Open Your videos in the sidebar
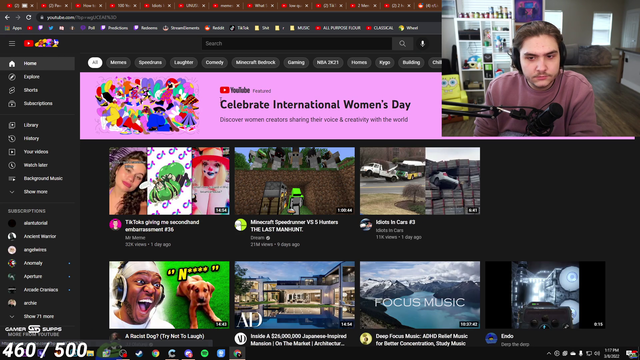The image size is (640, 360). [37, 152]
